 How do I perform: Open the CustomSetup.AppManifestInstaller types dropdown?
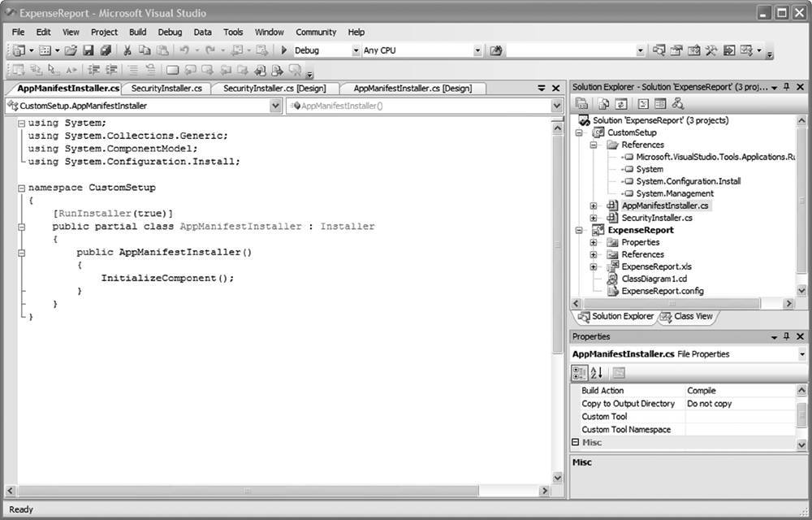[x=275, y=106]
